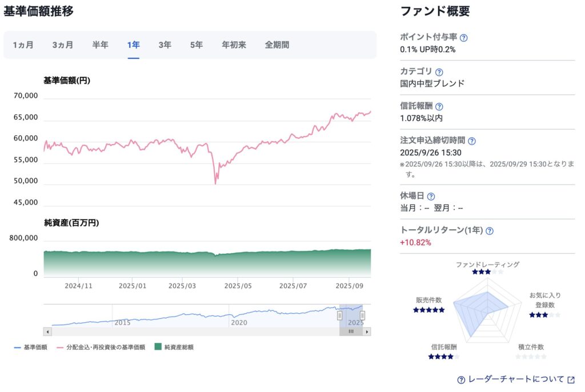Click the 休場日 help icon

click(x=431, y=196)
